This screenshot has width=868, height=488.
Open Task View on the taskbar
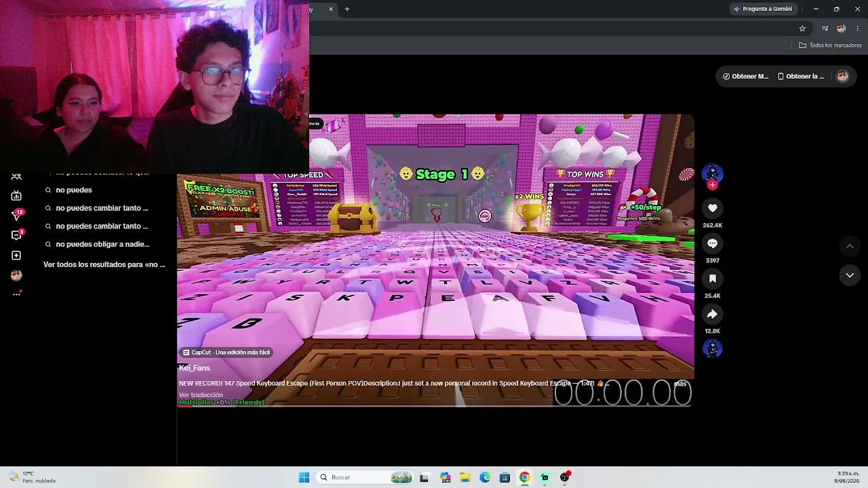click(x=425, y=477)
